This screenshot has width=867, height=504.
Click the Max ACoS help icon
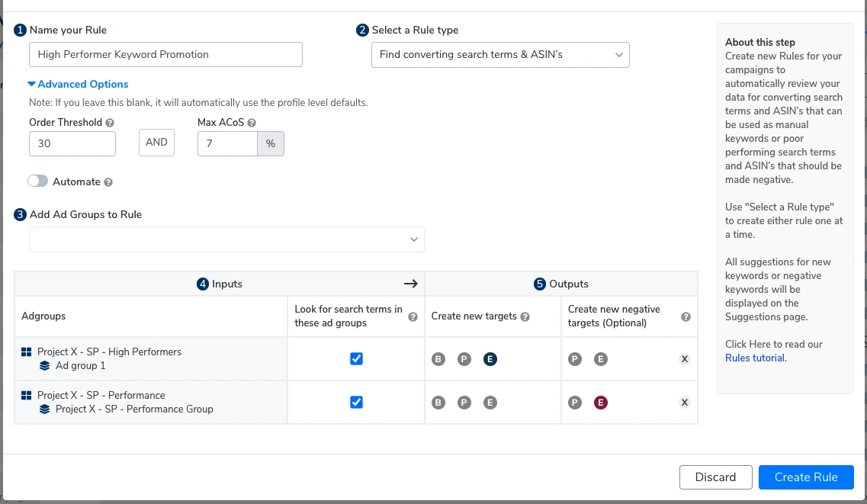click(252, 123)
